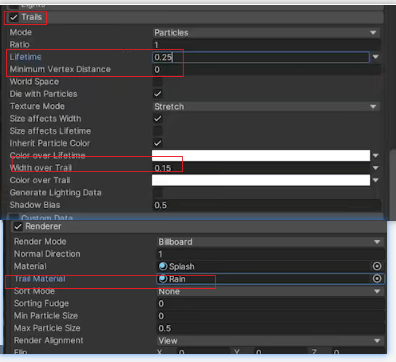Open the Trail Material object picker
Screen dimensions: 396x362
tap(377, 279)
